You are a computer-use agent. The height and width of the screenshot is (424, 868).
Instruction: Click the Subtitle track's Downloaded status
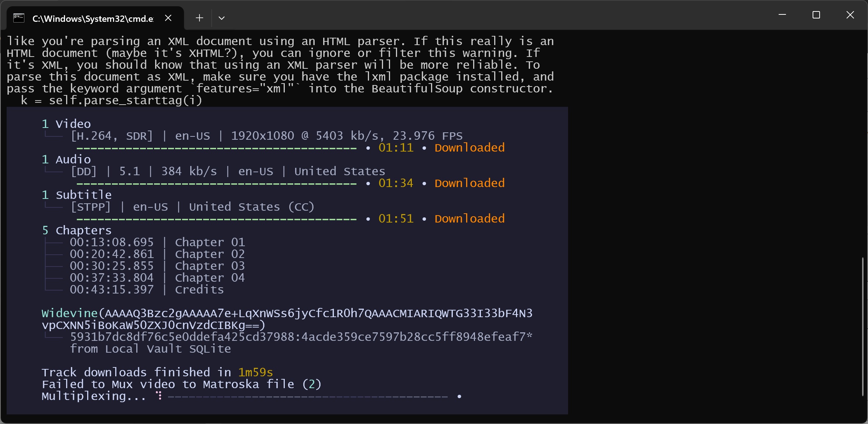pyautogui.click(x=469, y=219)
